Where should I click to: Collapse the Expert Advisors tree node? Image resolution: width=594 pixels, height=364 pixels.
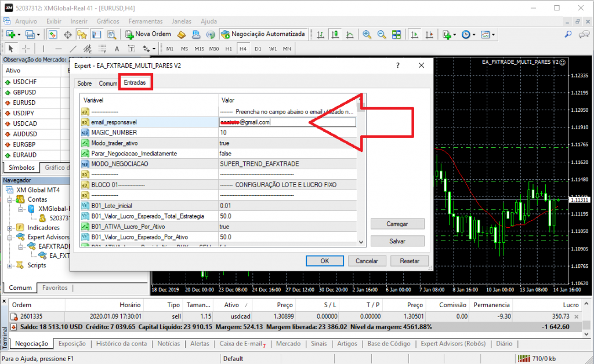[x=10, y=237]
